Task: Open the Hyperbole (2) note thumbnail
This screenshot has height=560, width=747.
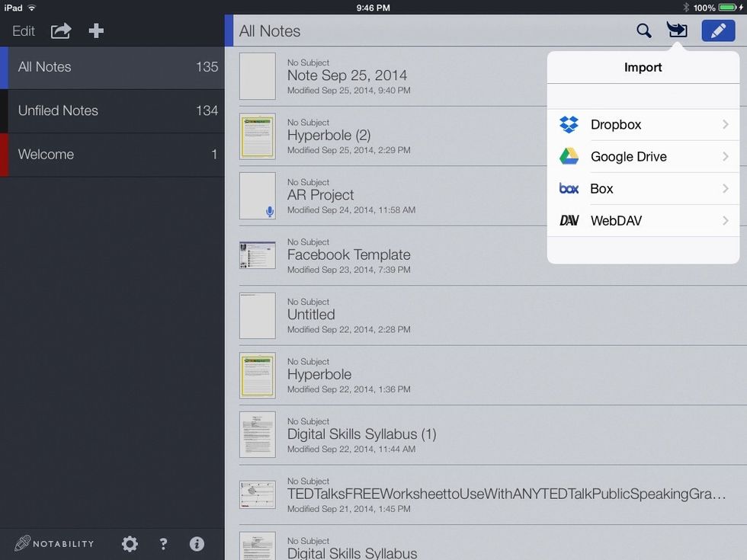Action: [257, 136]
